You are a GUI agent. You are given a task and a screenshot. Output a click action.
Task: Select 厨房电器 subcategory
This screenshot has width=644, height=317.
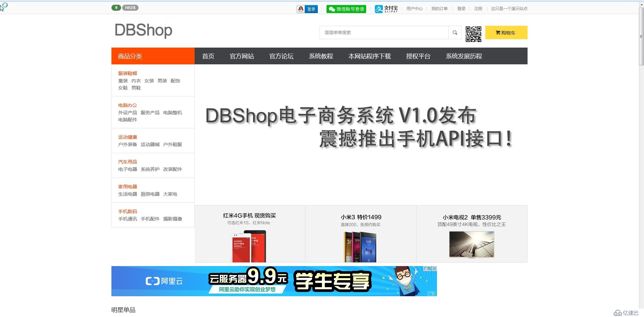[x=150, y=194]
